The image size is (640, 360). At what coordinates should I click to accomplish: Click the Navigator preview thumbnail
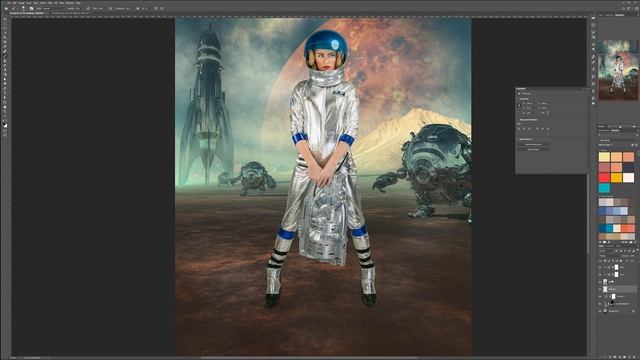(618, 70)
